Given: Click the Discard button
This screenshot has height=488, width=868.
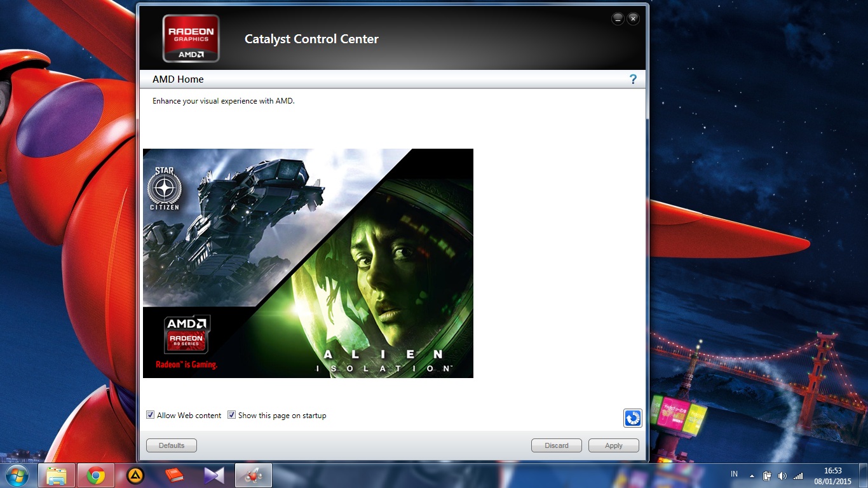Looking at the screenshot, I should [556, 445].
